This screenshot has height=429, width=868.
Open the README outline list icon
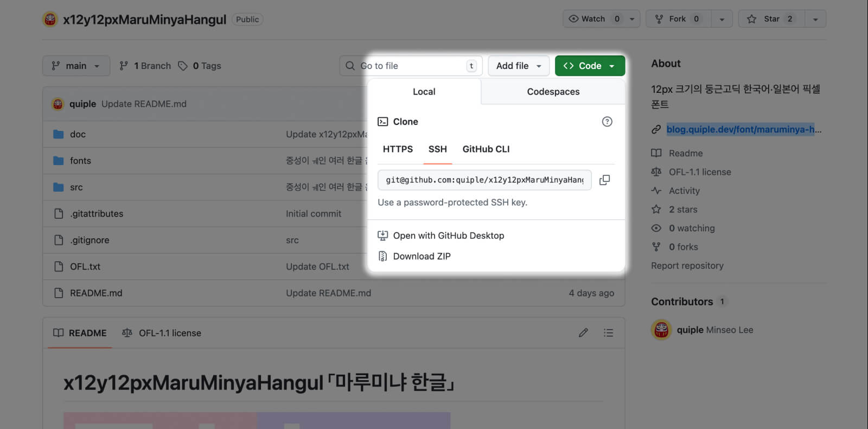point(608,333)
